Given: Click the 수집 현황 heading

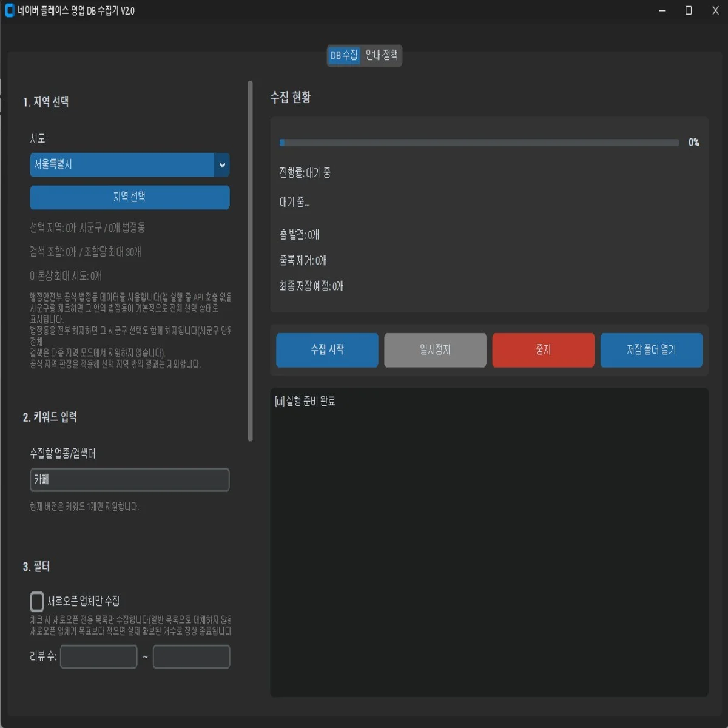Looking at the screenshot, I should (291, 97).
